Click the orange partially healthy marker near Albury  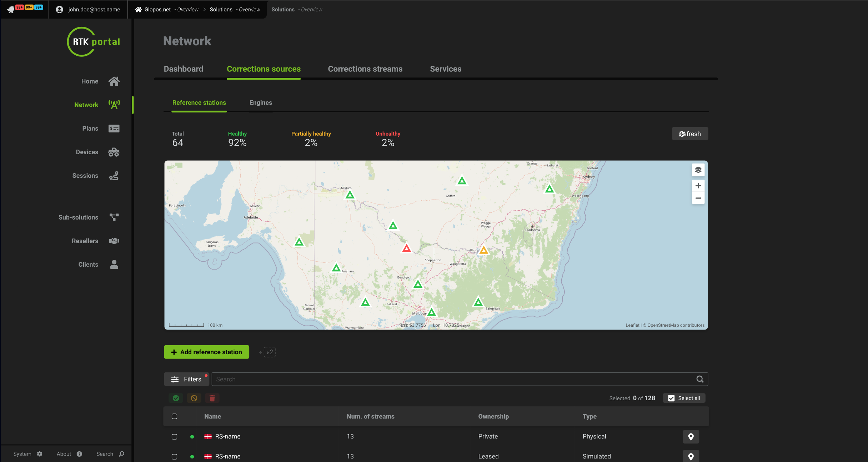point(483,250)
